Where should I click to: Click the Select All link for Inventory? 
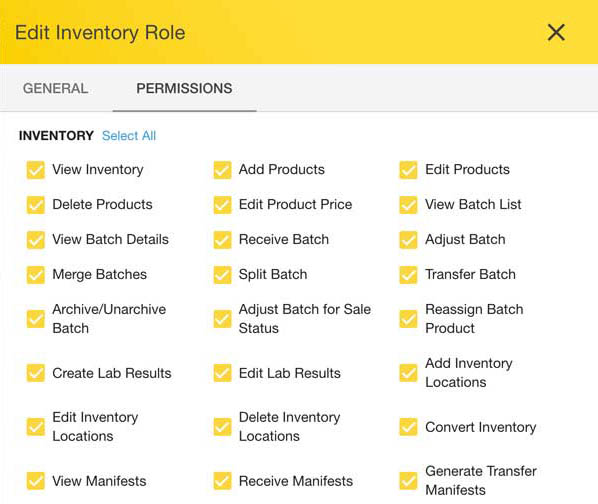(x=129, y=136)
